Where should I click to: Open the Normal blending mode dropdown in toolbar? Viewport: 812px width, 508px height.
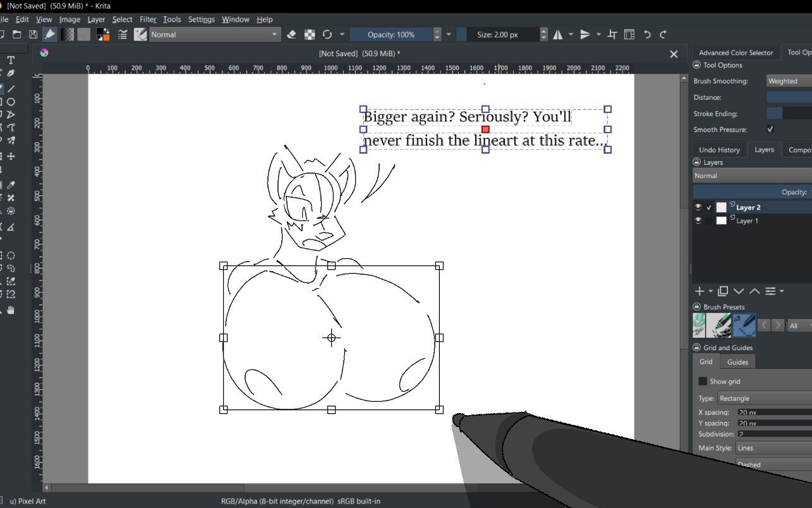[214, 35]
